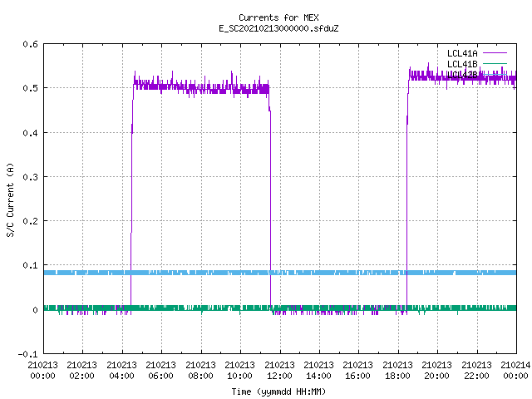Click the y-axis tick value -0.1

click(x=27, y=354)
